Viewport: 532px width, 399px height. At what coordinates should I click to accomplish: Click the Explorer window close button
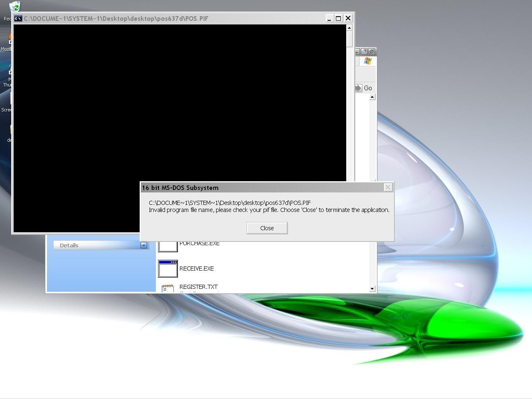[x=372, y=52]
